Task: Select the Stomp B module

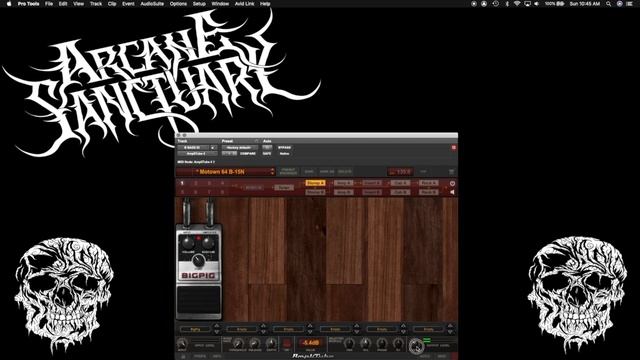Action: [x=315, y=192]
